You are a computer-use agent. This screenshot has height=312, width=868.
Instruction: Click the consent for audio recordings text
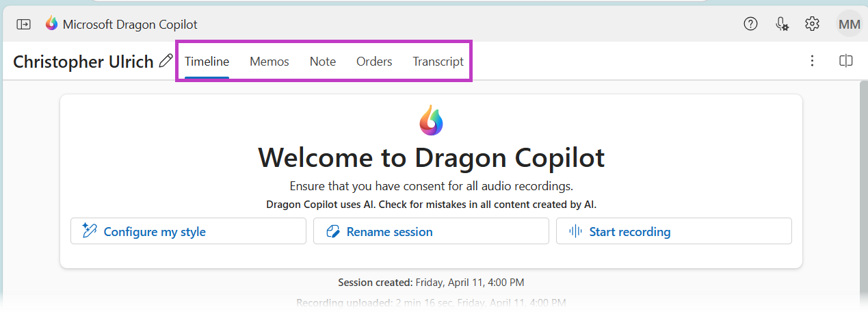(x=431, y=186)
